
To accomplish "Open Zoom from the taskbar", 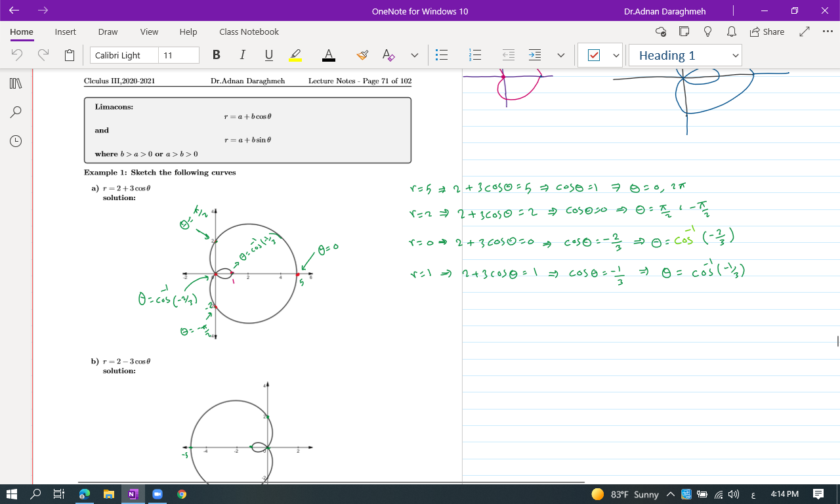I will click(157, 494).
